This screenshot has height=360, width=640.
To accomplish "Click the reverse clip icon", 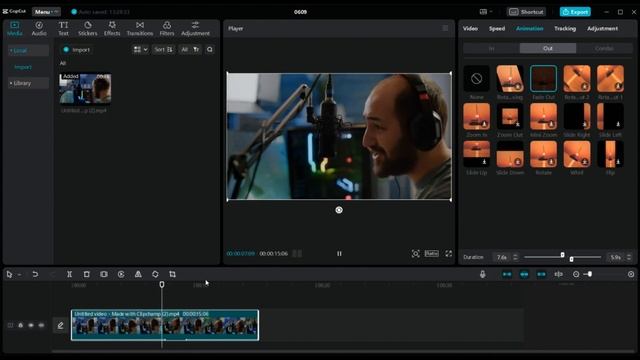I will 121,274.
